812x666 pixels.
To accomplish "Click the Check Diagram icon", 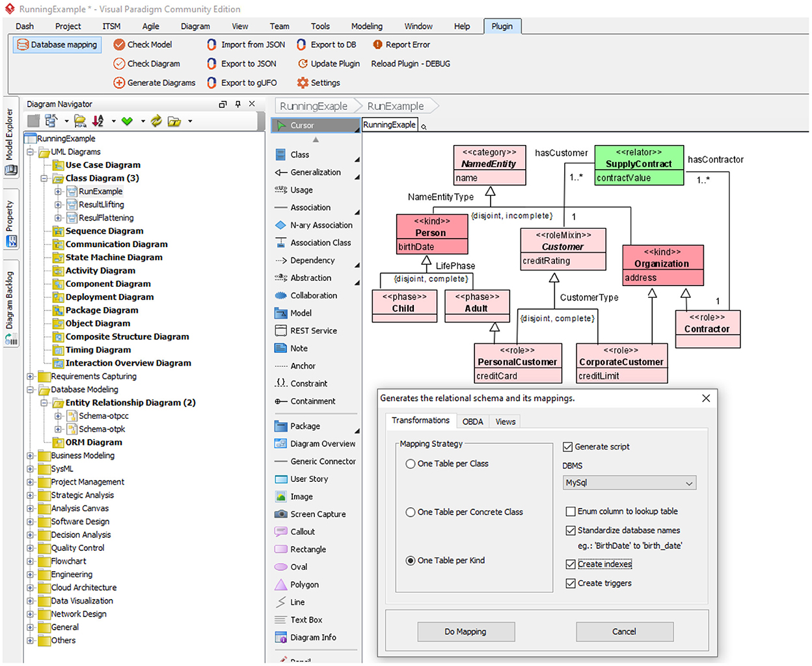I will click(119, 64).
